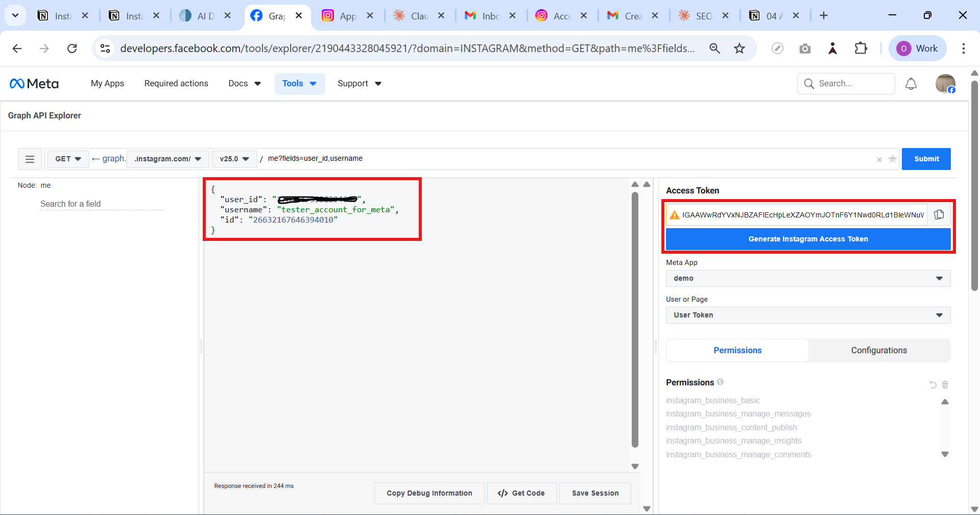Click the browser address bar URL
This screenshot has width=980, height=515.
pos(408,48)
